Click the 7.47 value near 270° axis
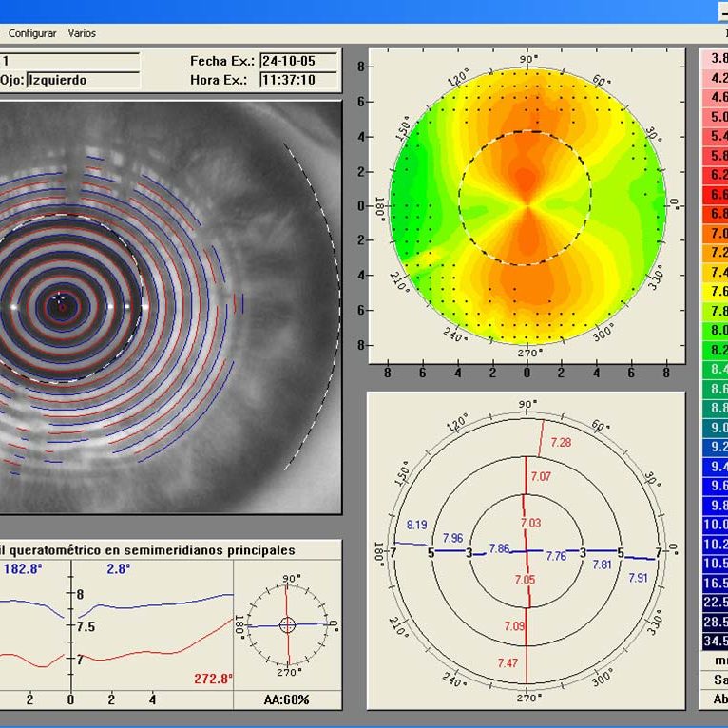Viewport: 728px width, 728px height. tap(508, 662)
